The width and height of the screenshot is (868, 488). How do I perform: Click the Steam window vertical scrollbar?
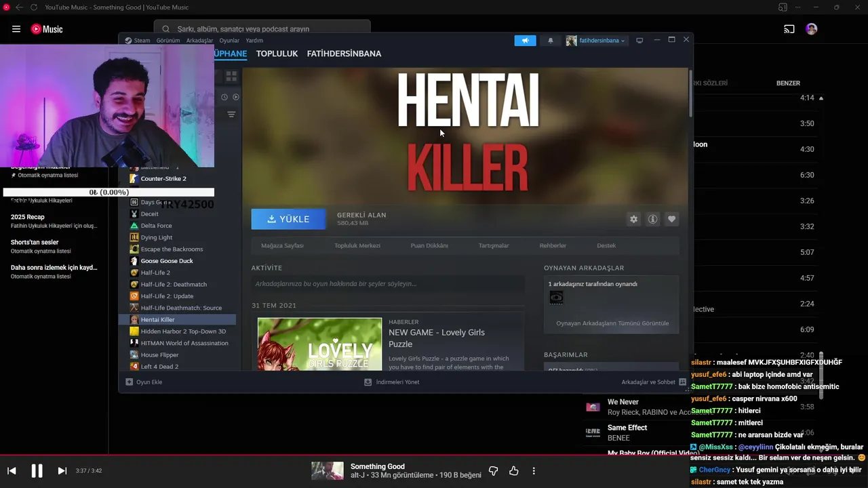(690, 93)
